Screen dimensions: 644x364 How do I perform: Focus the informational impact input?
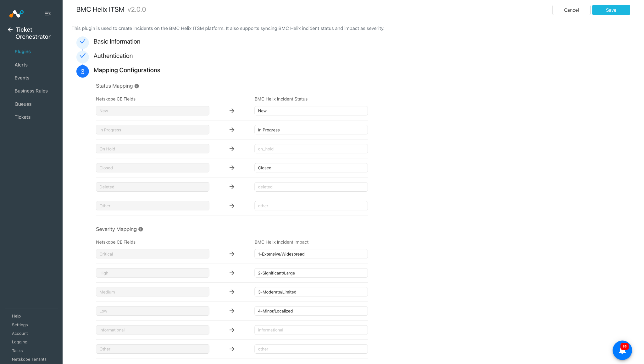point(311,330)
